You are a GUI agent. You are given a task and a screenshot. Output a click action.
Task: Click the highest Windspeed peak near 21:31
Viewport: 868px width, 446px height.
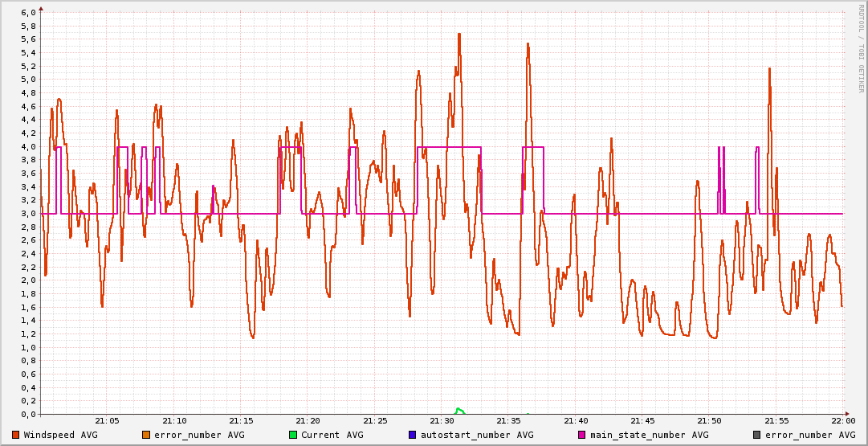458,35
